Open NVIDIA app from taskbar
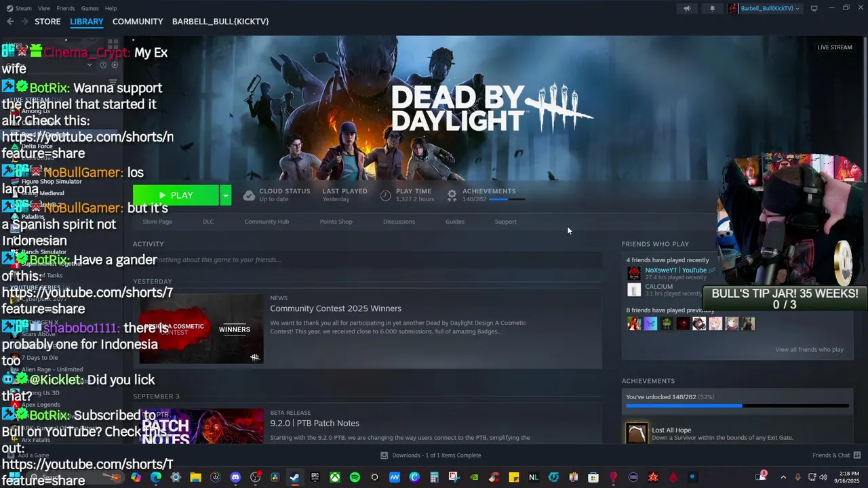The height and width of the screenshot is (488, 868). coord(474,477)
